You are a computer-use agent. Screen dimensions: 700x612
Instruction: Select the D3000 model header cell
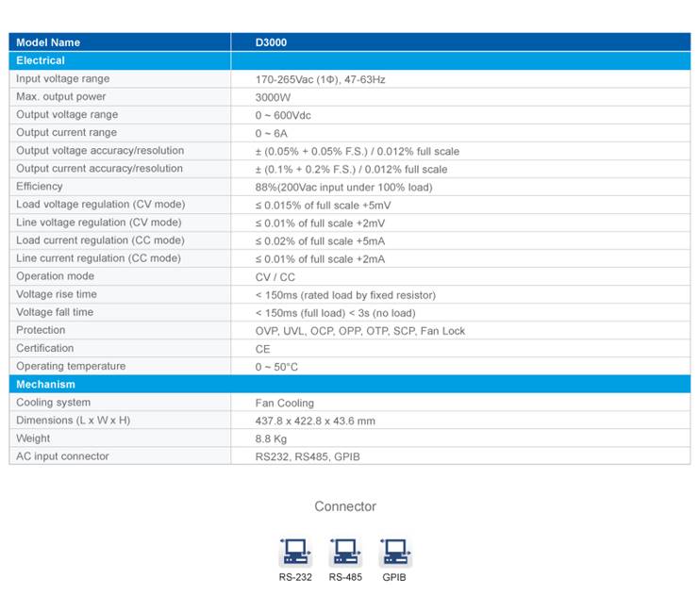(x=272, y=42)
